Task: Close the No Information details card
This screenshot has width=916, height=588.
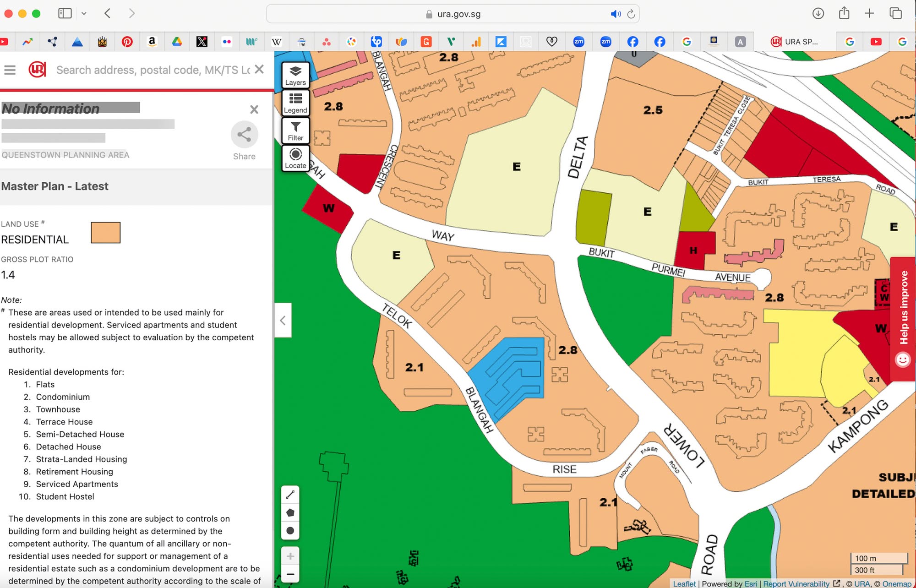Action: tap(254, 109)
